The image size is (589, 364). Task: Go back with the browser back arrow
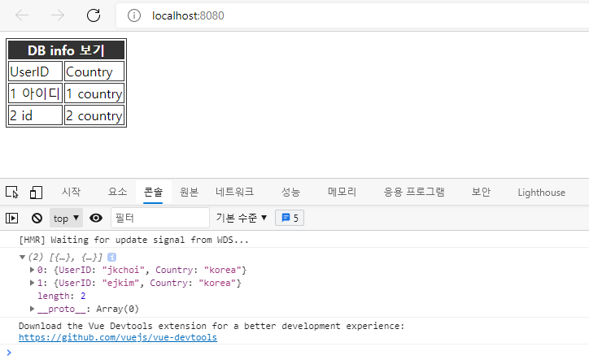point(22,15)
